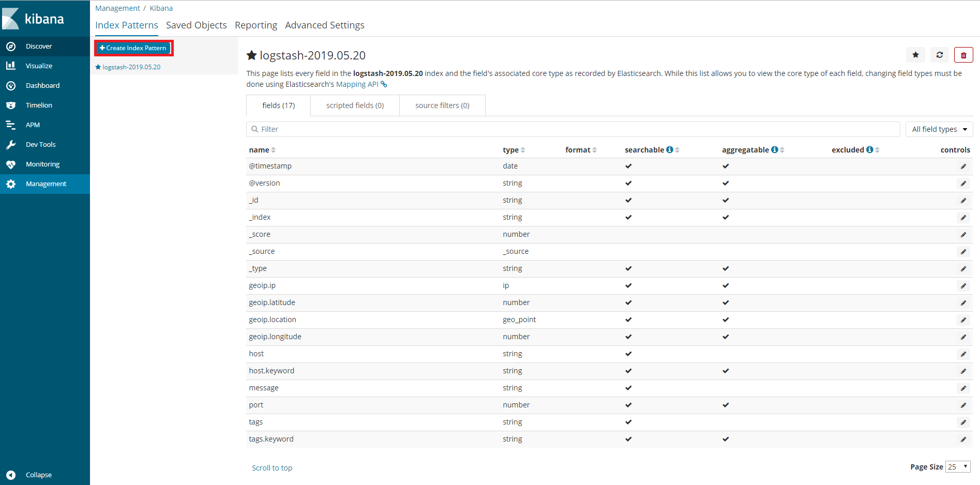Edit the geoip.longitude field
The height and width of the screenshot is (485, 980).
(963, 337)
